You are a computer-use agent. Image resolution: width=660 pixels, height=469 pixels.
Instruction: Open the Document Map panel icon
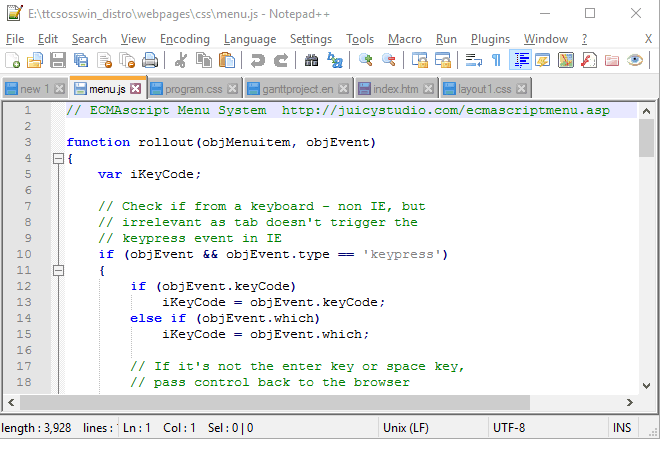[566, 61]
